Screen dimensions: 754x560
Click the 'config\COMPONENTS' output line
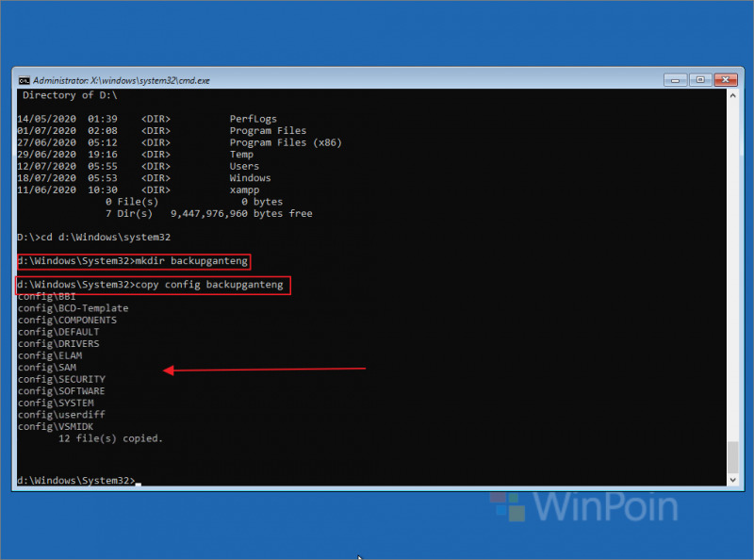[x=67, y=321]
